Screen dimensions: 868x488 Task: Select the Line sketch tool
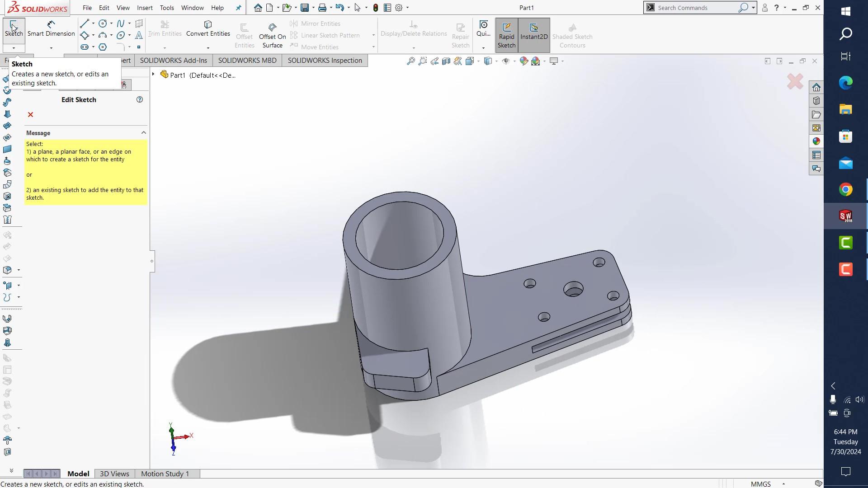(85, 23)
